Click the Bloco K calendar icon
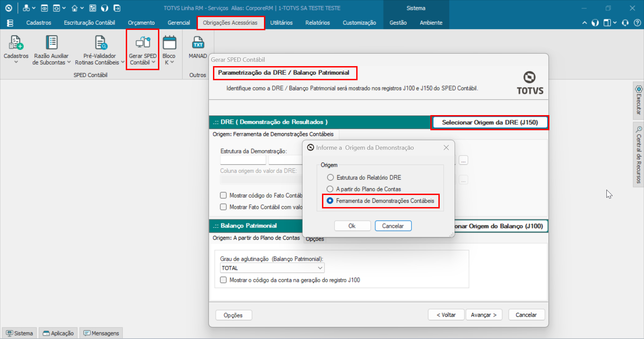The image size is (644, 339). click(169, 43)
